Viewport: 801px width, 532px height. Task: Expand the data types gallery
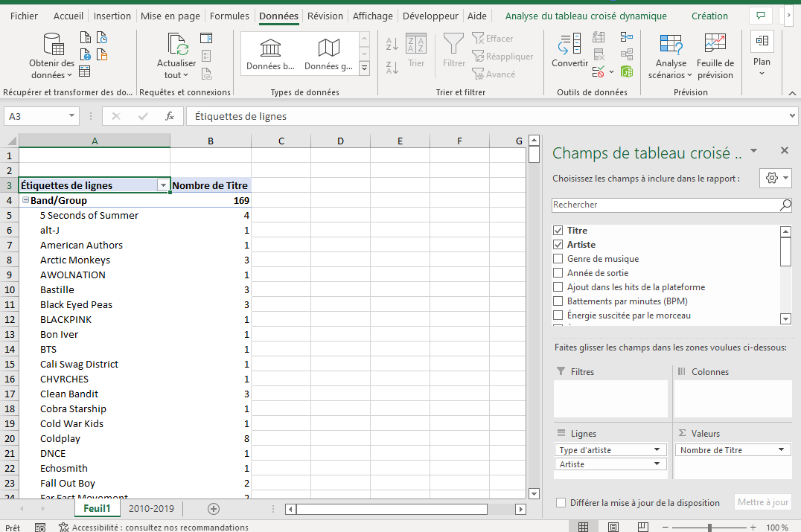pos(364,68)
